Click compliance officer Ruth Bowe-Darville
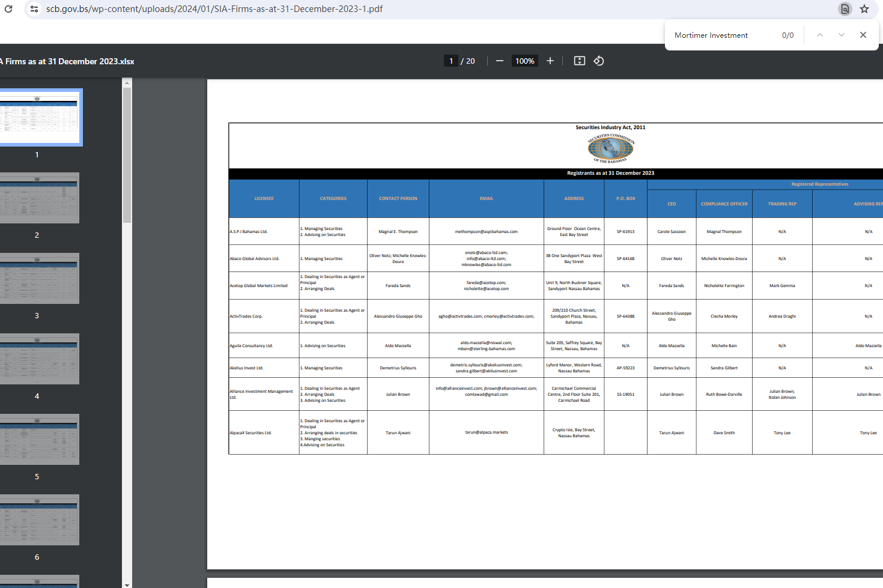 pos(724,395)
